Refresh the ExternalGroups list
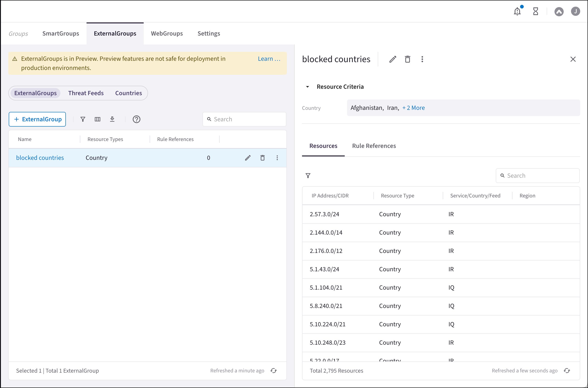Viewport: 588px width, 388px height. click(x=273, y=371)
